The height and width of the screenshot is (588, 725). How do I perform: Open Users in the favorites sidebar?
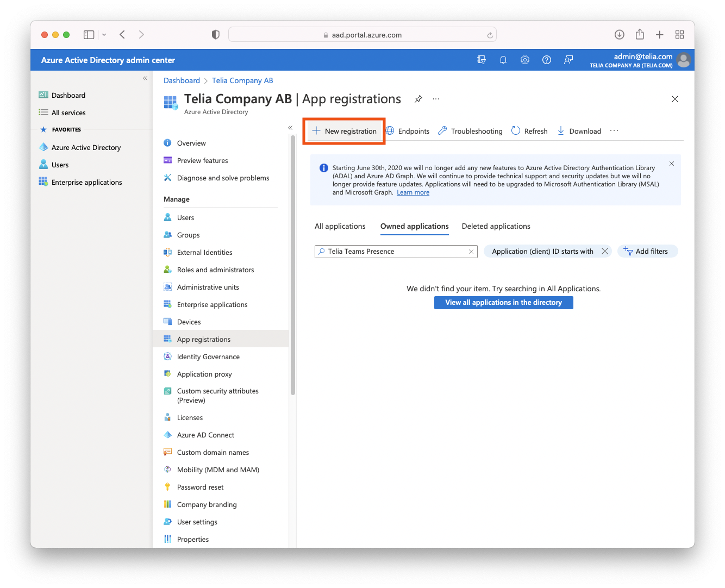click(54, 165)
